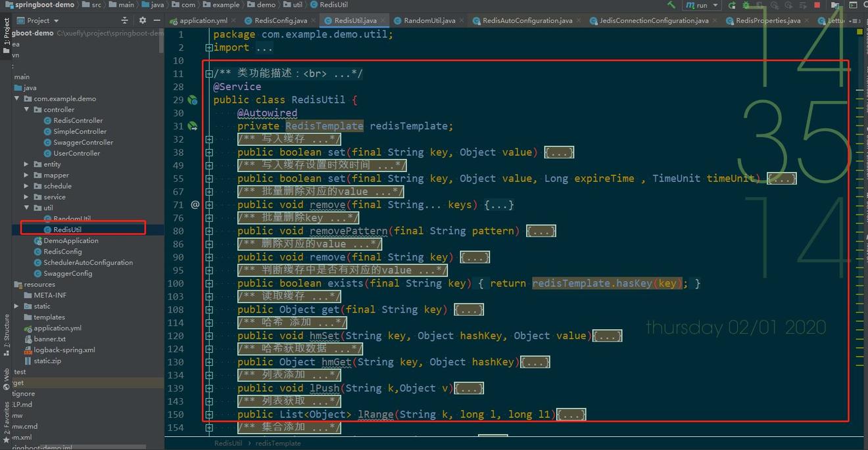Switch to RedisConfig.java tab
This screenshot has height=450, width=868.
pyautogui.click(x=281, y=20)
